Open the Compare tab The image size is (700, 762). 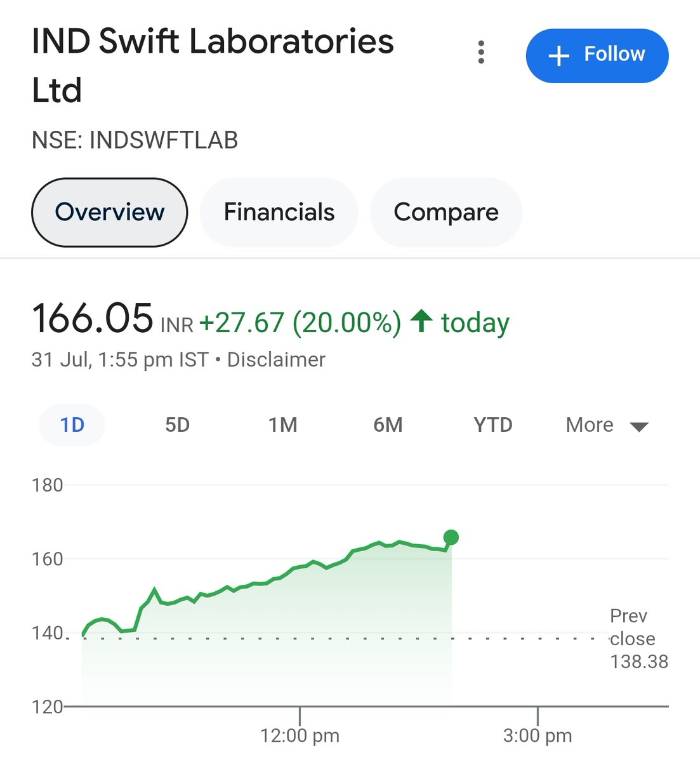(446, 212)
